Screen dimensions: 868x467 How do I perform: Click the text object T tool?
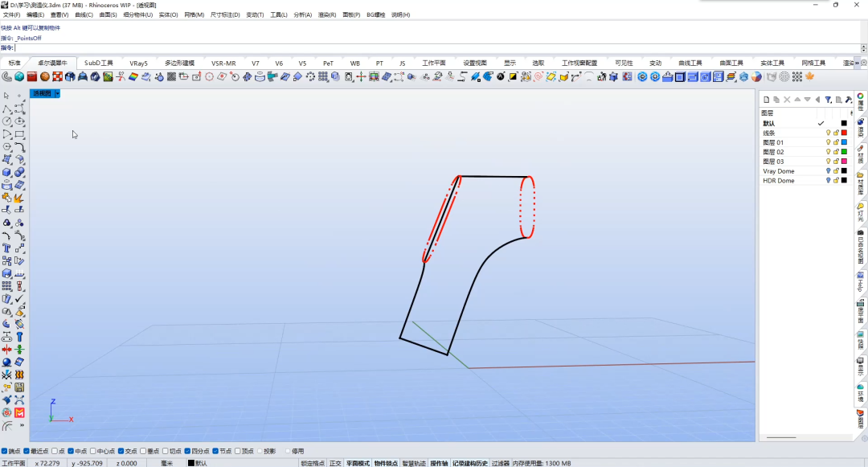coord(6,248)
